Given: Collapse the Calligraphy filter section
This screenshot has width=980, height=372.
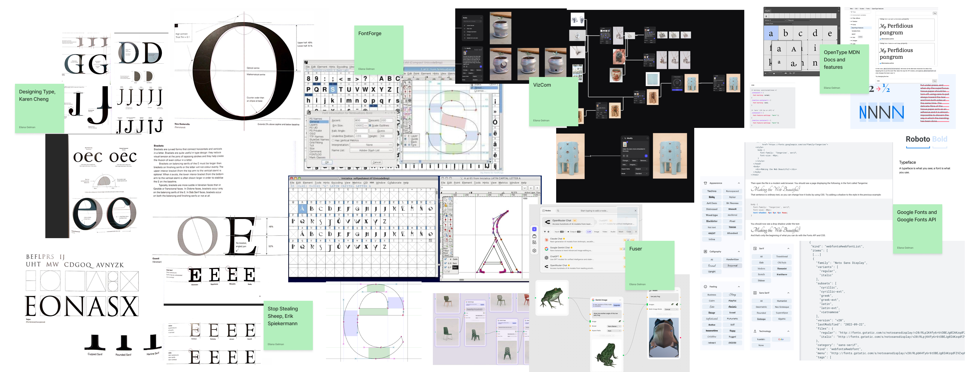Looking at the screenshot, I should click(739, 252).
